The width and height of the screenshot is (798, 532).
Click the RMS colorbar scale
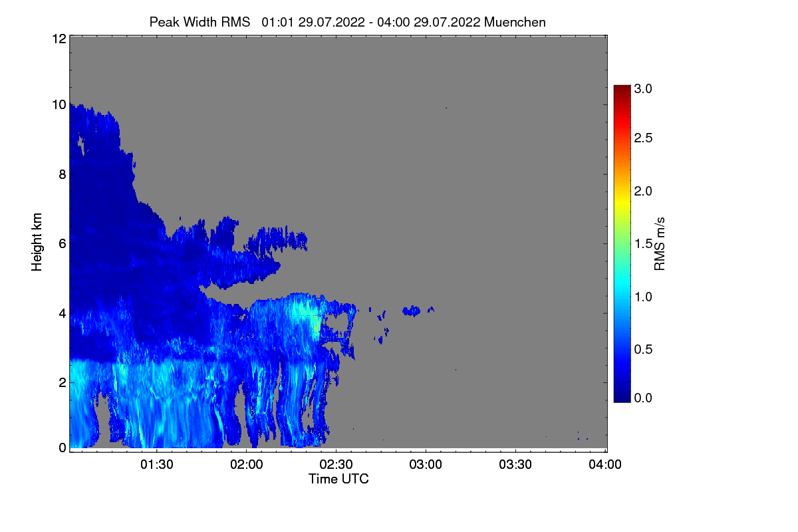point(622,243)
